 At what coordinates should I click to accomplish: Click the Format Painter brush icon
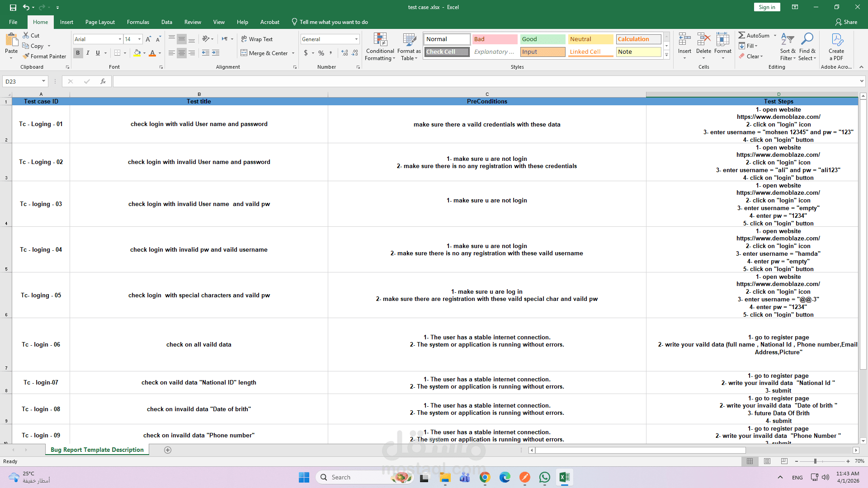26,56
